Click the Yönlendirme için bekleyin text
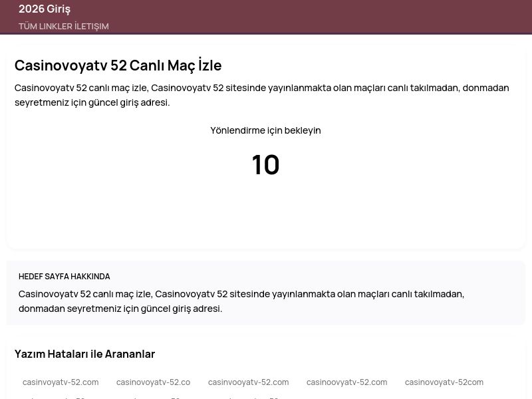The height and width of the screenshot is (399, 532). click(x=265, y=130)
